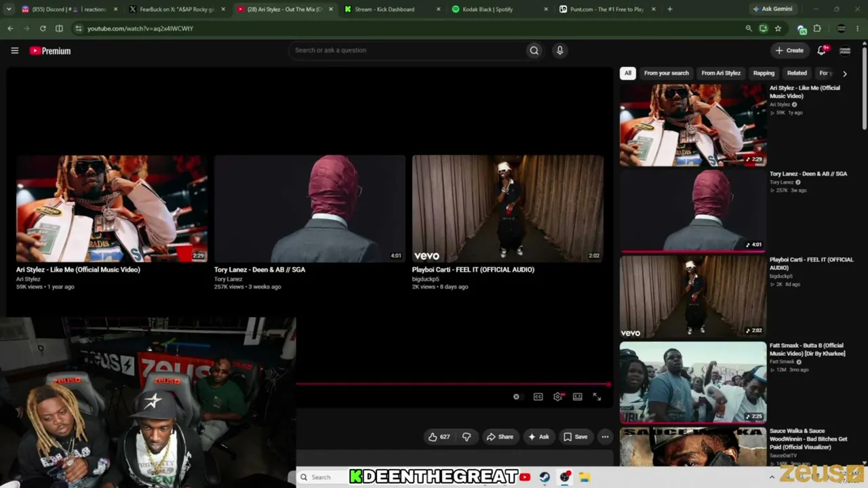Viewport: 868px width, 488px height.
Task: Open File Explorer from the taskbar
Action: 584,477
